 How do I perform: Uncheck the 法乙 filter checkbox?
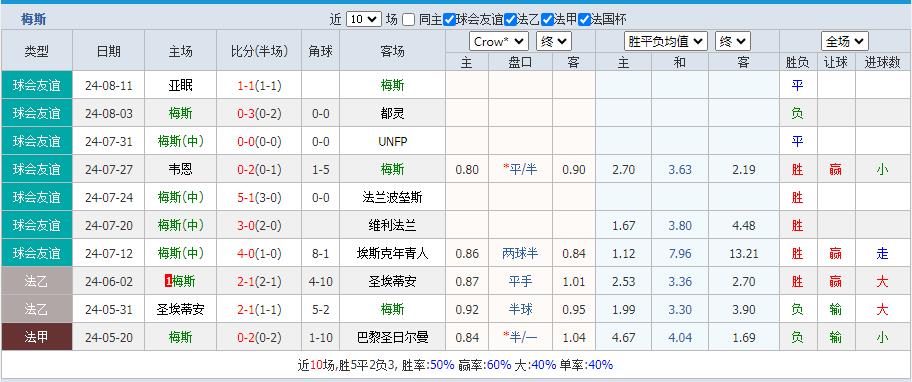511,20
